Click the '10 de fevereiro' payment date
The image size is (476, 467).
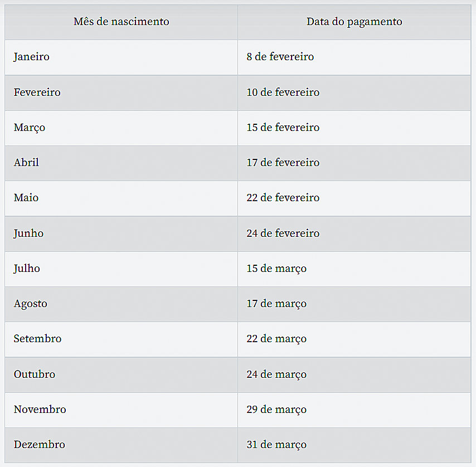pyautogui.click(x=283, y=93)
